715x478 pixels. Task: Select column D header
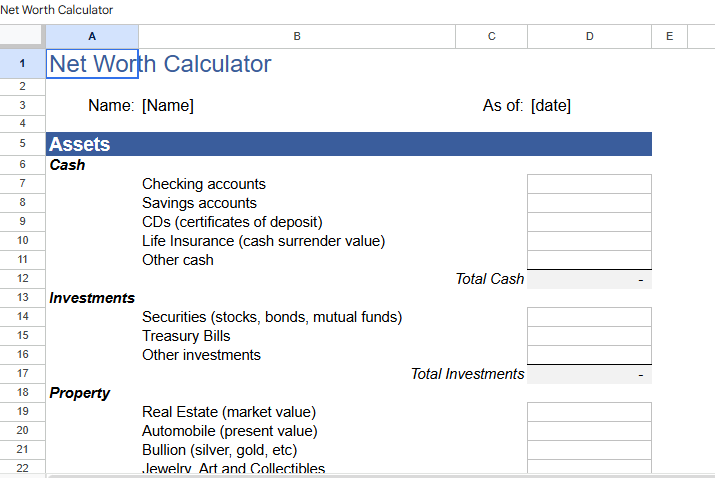click(x=590, y=36)
